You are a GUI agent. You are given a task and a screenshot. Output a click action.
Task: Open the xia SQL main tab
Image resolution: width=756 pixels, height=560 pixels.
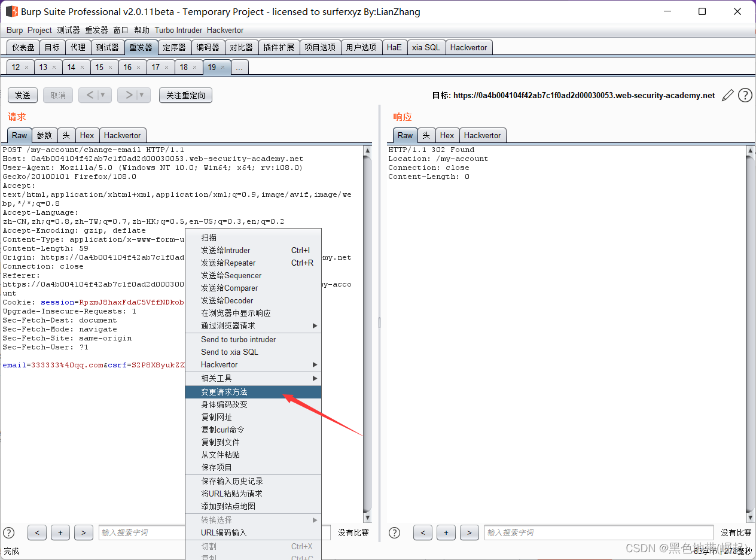pyautogui.click(x=426, y=48)
